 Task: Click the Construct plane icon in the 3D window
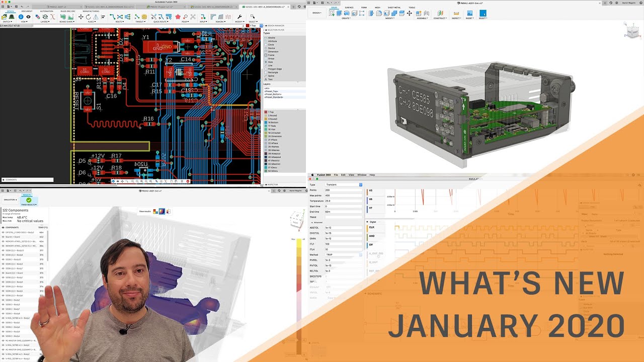[440, 13]
